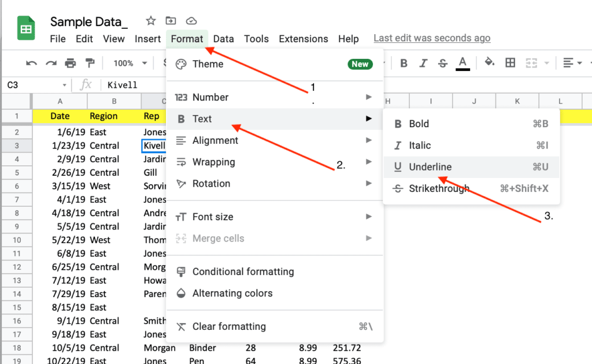592x364 pixels.
Task: Toggle Italic formatting in the toolbar
Action: tap(424, 64)
